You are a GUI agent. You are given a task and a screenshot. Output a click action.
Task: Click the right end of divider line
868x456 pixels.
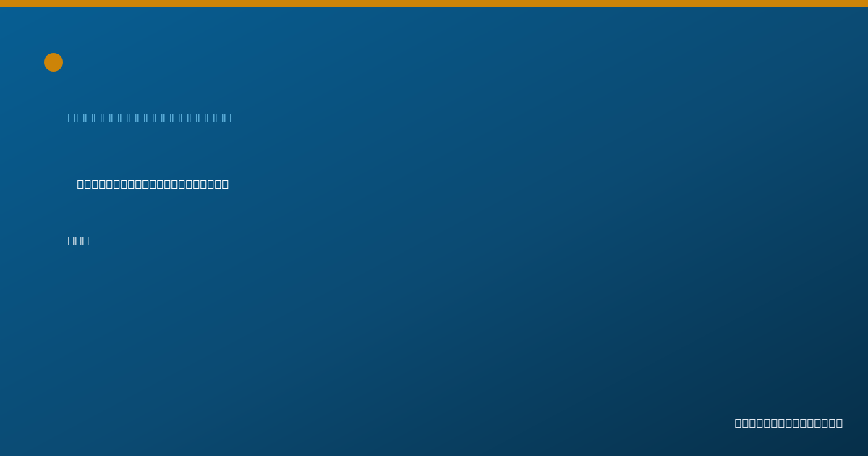click(x=820, y=345)
